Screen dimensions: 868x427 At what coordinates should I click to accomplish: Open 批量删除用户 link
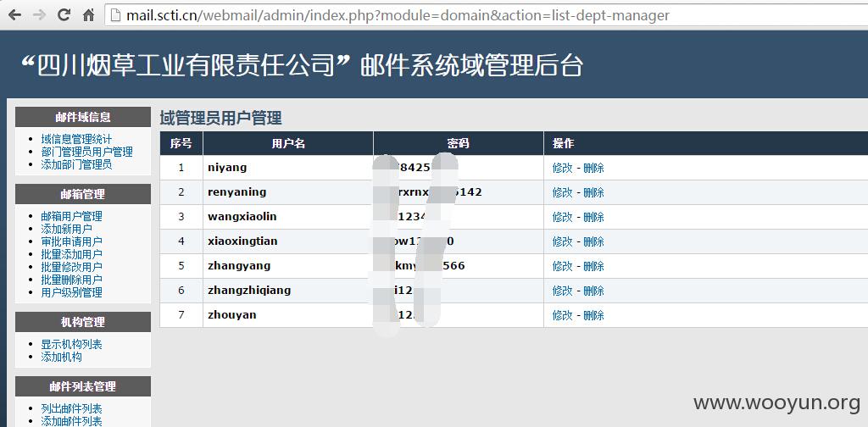pyautogui.click(x=71, y=280)
